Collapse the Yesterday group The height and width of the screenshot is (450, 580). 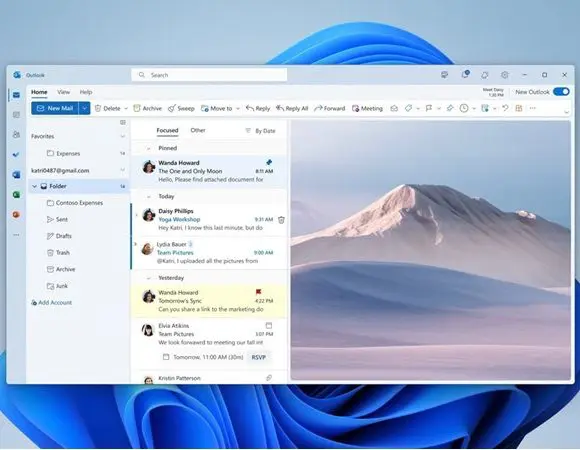point(149,278)
